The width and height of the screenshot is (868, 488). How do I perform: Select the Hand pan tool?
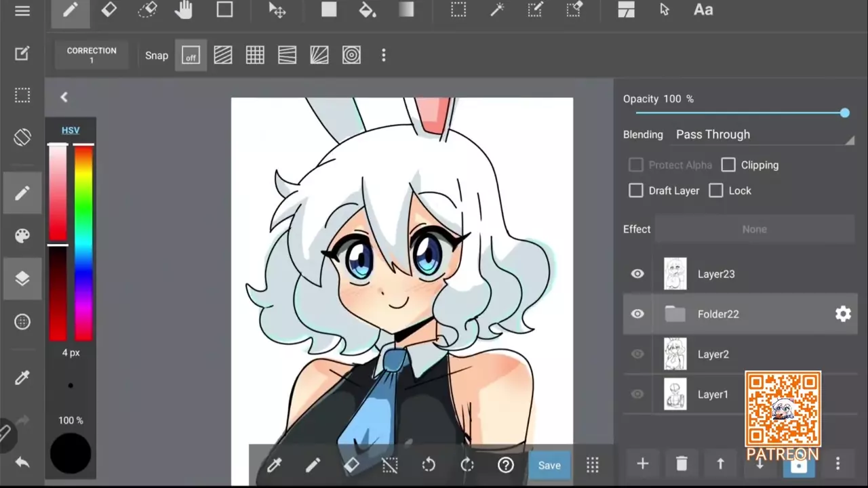(x=184, y=10)
